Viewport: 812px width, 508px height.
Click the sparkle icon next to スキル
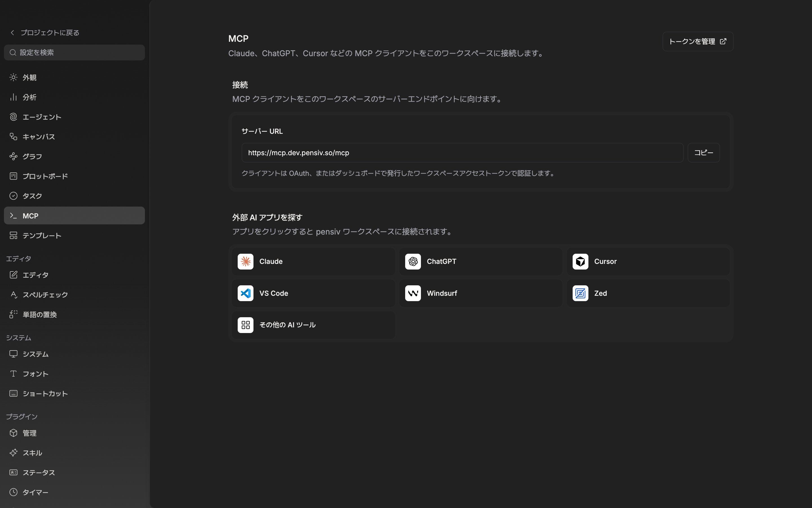14,453
